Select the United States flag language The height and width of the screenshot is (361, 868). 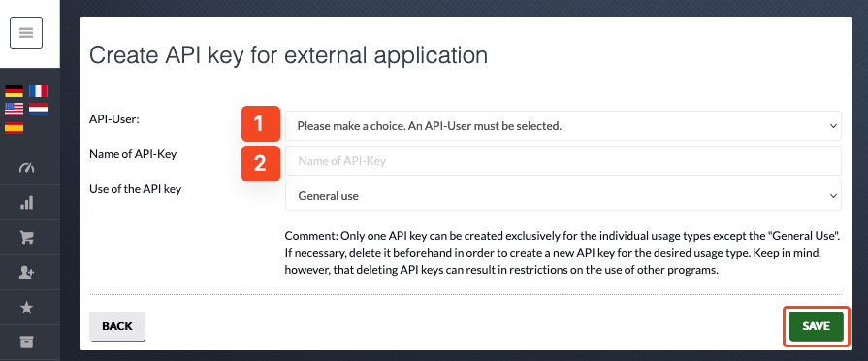point(14,109)
